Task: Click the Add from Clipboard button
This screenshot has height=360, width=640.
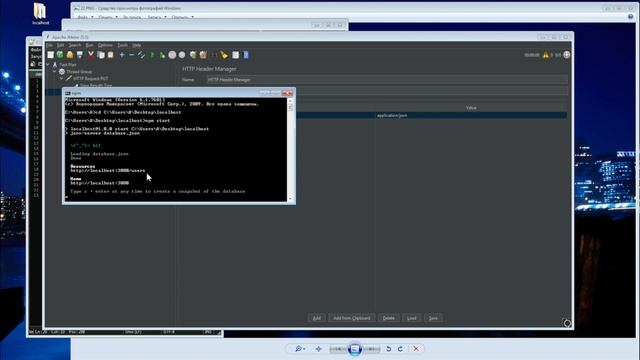Action: click(x=352, y=318)
